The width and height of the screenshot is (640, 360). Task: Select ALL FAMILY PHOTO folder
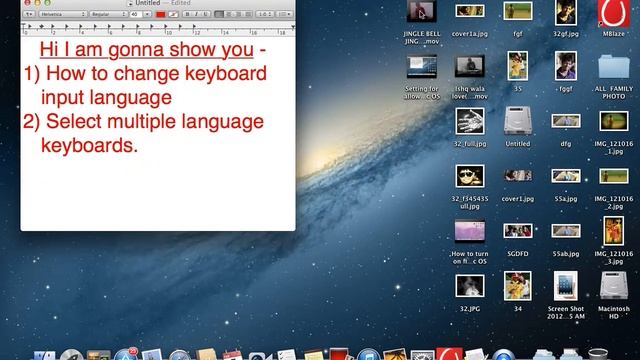click(613, 77)
